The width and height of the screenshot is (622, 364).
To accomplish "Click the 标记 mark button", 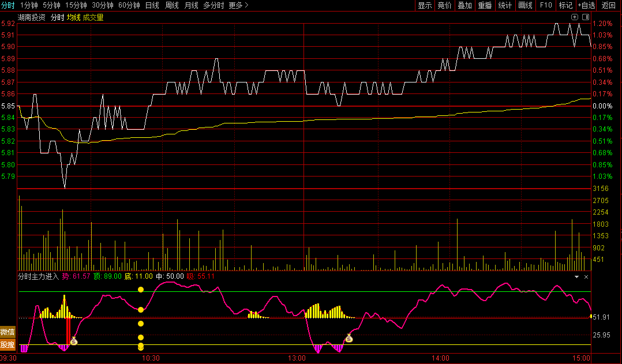I will point(565,5).
